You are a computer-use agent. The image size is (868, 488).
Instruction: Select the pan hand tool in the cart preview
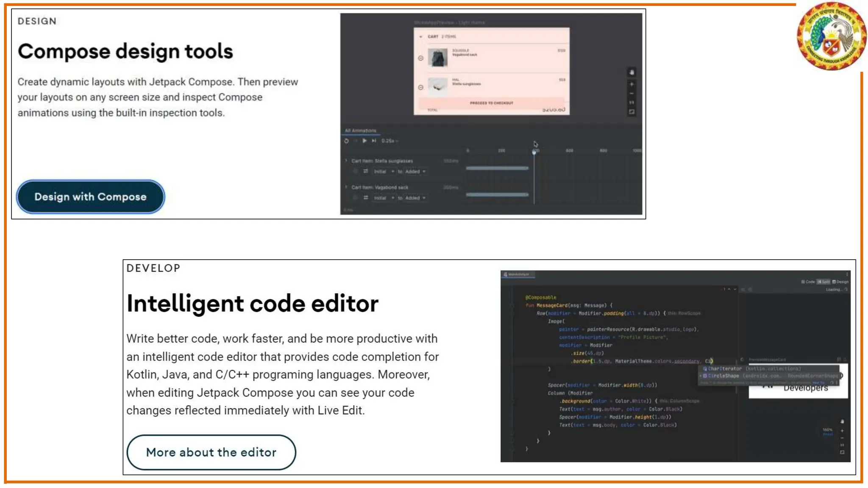click(632, 72)
